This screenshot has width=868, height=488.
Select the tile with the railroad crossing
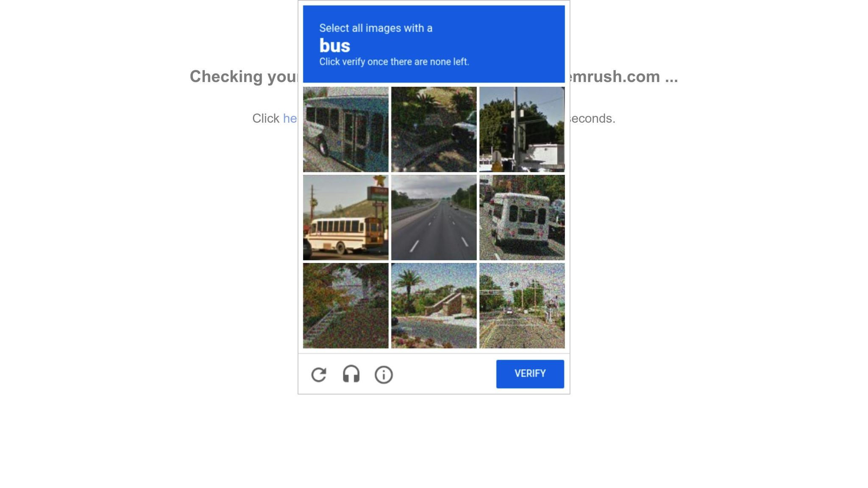pos(522,306)
